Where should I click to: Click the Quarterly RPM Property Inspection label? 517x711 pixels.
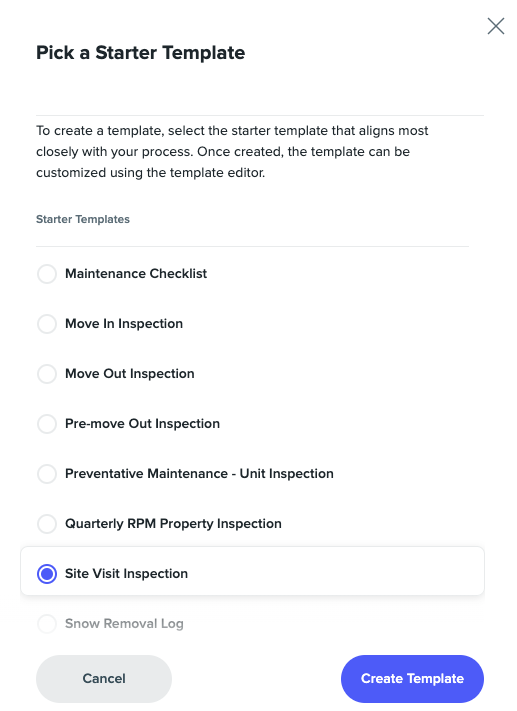click(173, 524)
